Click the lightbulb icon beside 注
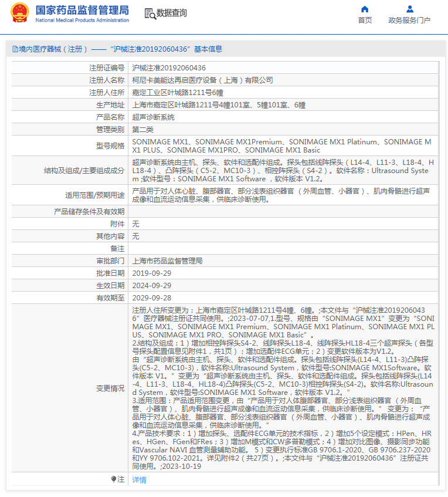This screenshot has height=497, width=448. 114,479
